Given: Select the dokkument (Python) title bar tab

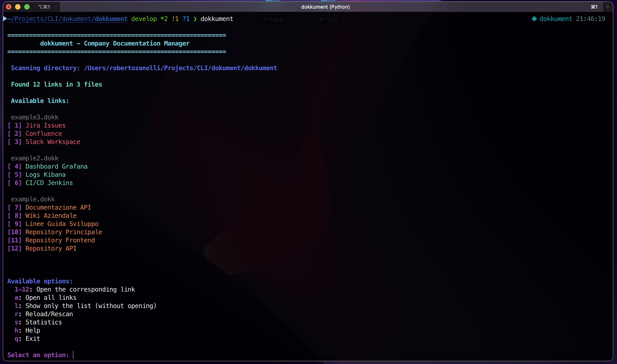Looking at the screenshot, I should [326, 7].
